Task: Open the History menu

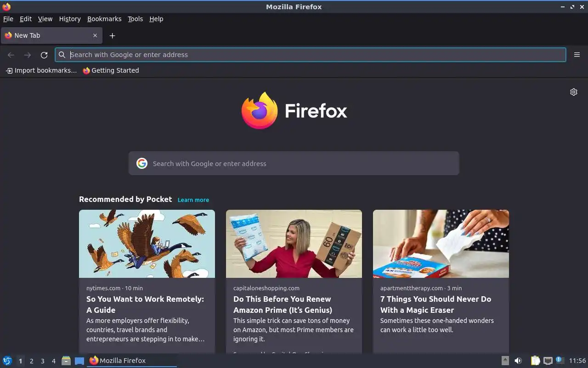Action: coord(69,19)
